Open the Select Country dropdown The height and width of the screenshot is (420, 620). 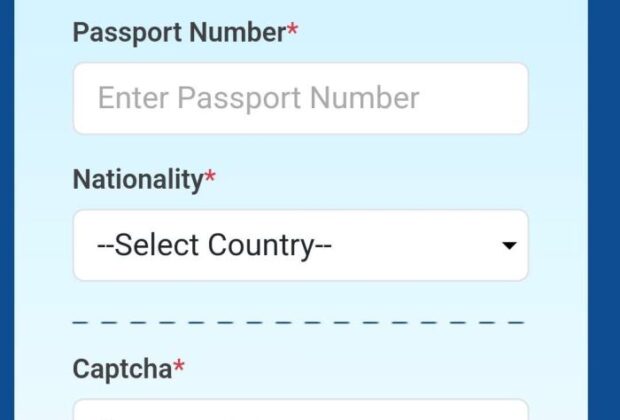coord(300,245)
